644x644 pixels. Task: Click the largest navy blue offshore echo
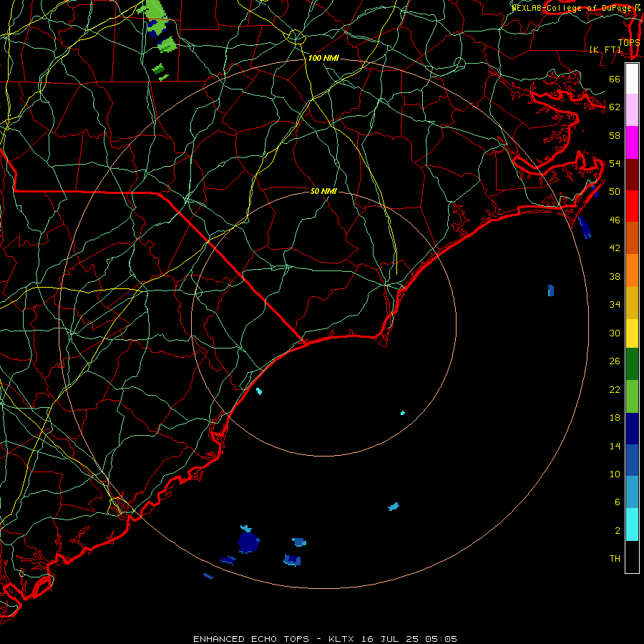pos(248,542)
